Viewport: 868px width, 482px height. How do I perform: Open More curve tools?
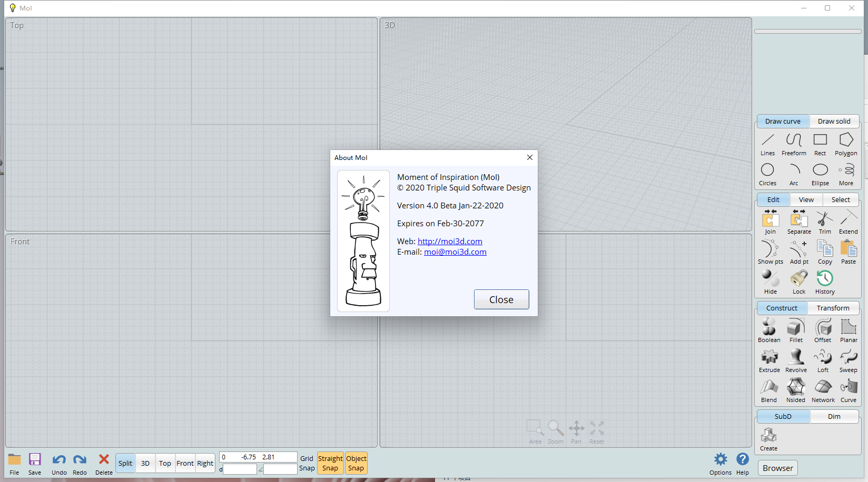pyautogui.click(x=846, y=174)
